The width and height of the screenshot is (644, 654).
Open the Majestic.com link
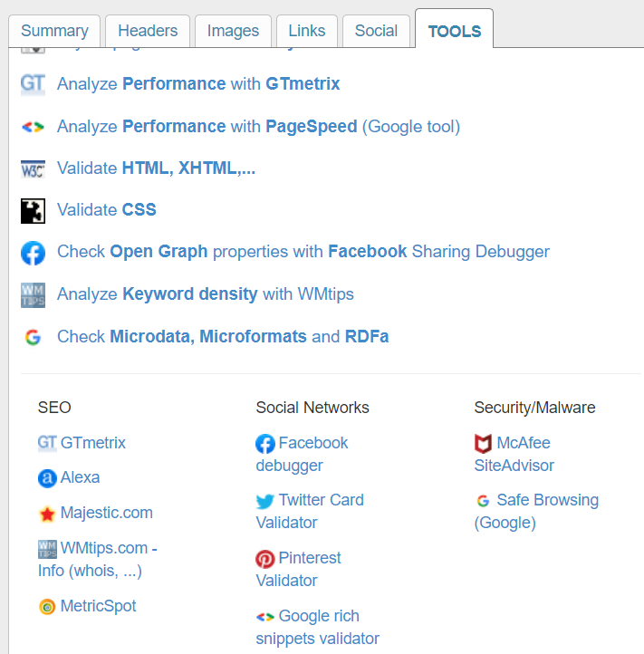tap(106, 513)
